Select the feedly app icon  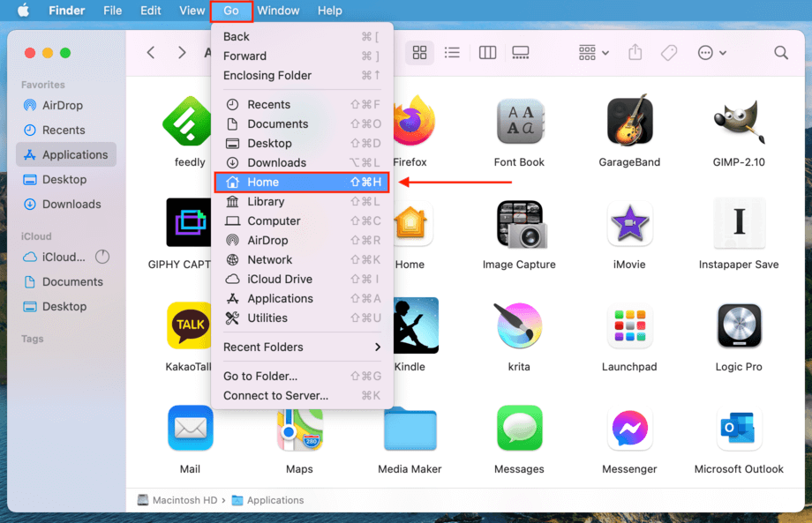(x=187, y=122)
